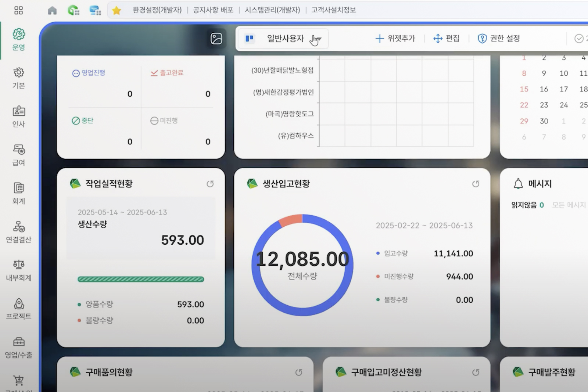The width and height of the screenshot is (588, 392).
Task: Click the 편집 button
Action: coord(447,38)
